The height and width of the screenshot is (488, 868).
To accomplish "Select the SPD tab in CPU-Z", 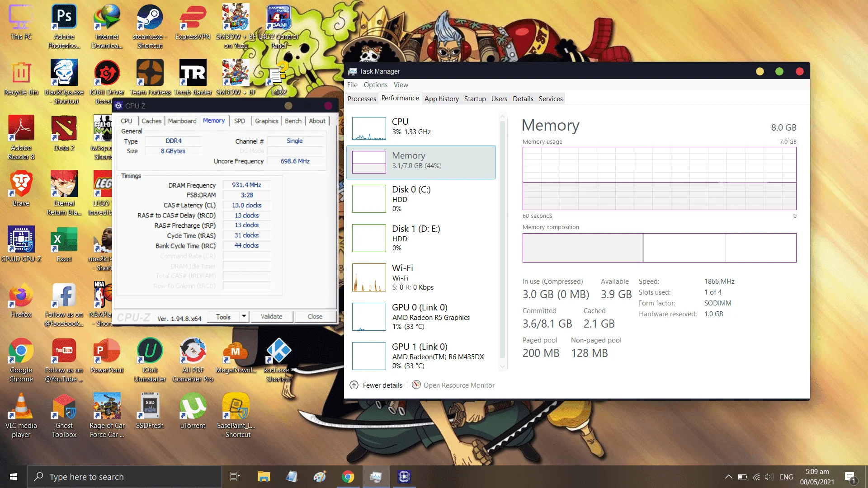I will (x=240, y=121).
